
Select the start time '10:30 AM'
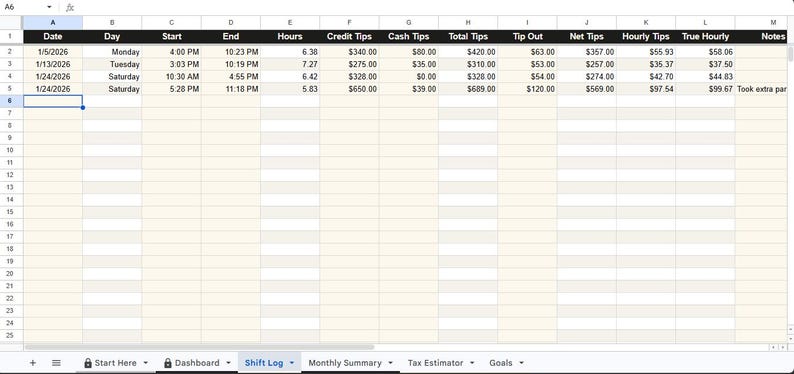(171, 76)
